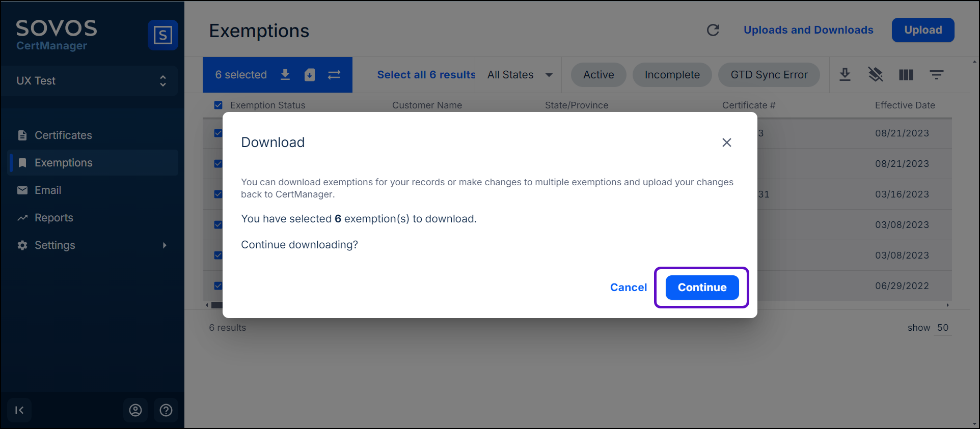980x429 pixels.
Task: Open the filter list icon
Action: (x=936, y=75)
